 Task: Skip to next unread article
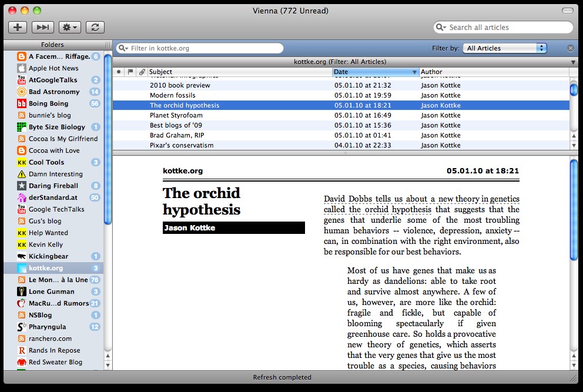click(x=43, y=27)
